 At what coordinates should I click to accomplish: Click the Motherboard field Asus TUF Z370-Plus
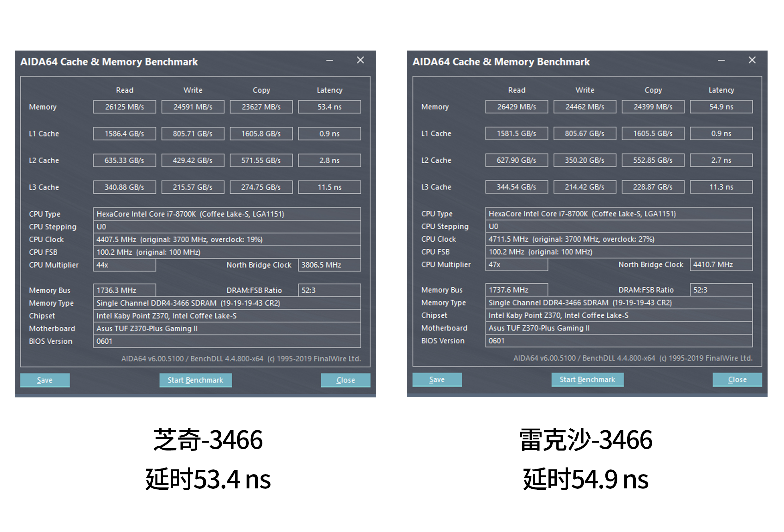pyautogui.click(x=227, y=328)
